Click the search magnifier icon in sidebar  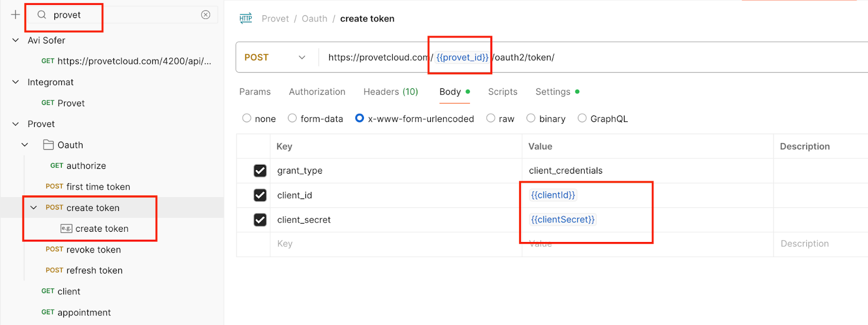click(42, 15)
